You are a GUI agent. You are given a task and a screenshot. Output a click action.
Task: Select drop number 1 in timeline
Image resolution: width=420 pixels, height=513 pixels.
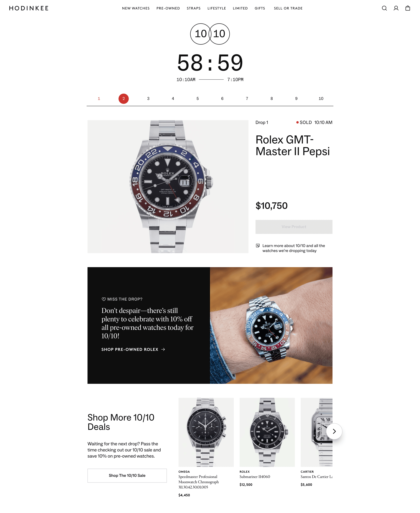(99, 99)
